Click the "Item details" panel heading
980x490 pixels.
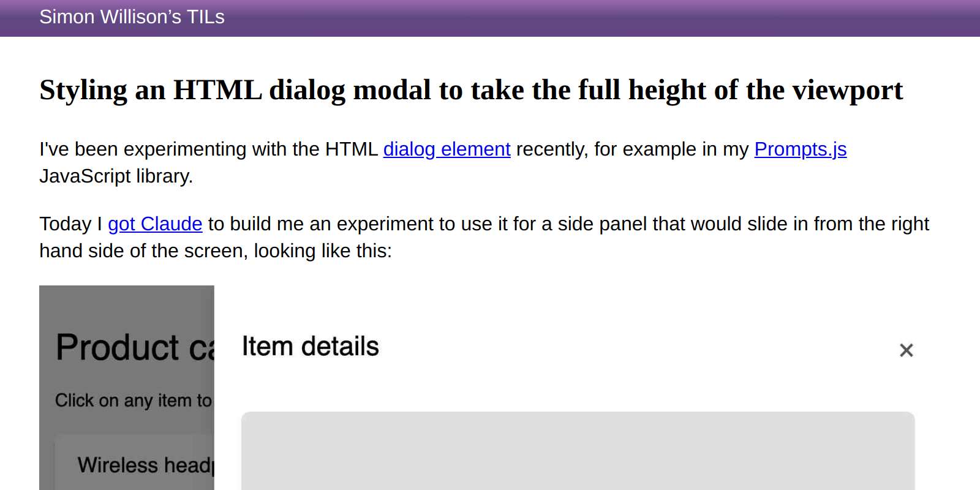(311, 347)
